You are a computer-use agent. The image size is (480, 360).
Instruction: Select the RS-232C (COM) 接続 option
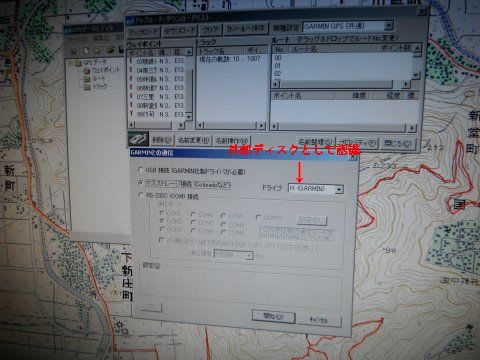pyautogui.click(x=141, y=195)
